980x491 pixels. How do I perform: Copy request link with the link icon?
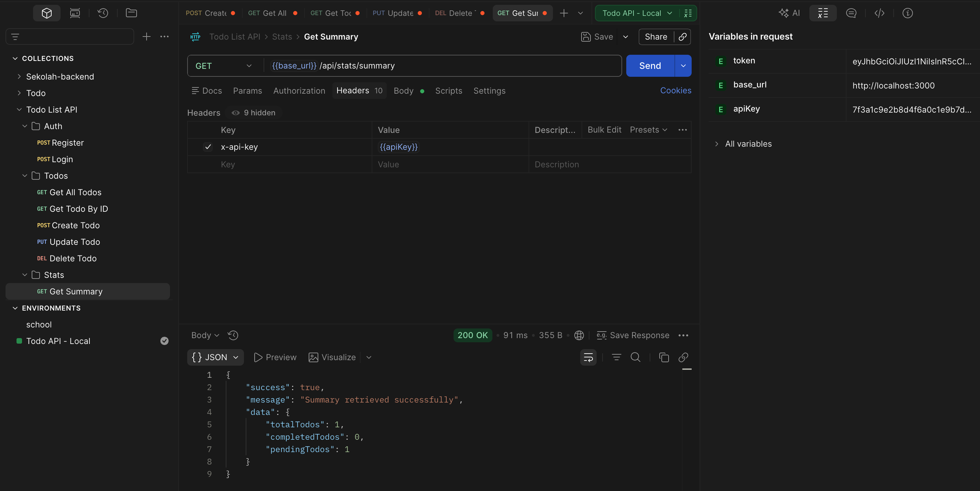682,36
